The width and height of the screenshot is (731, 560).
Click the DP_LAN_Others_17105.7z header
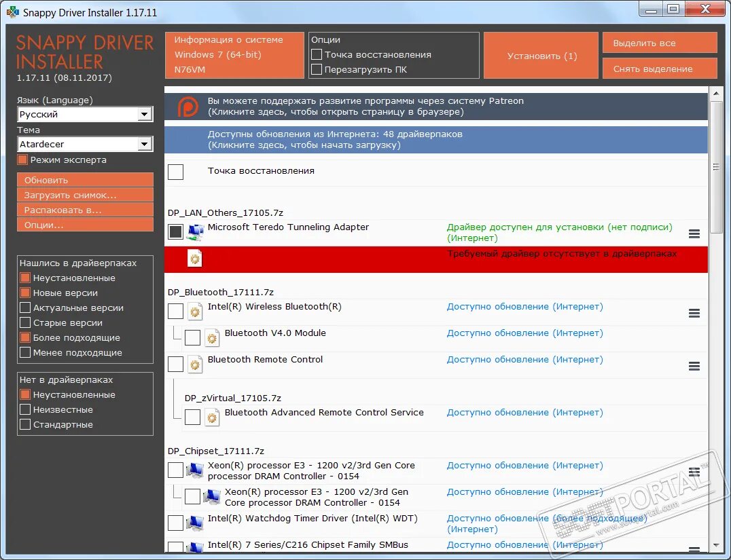pyautogui.click(x=226, y=213)
